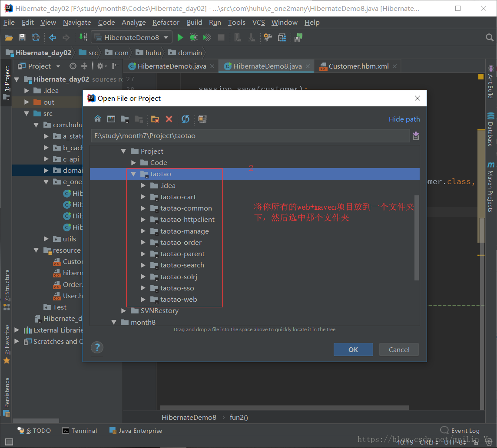Open the Refactor menu
The width and height of the screenshot is (497, 448).
pyautogui.click(x=166, y=23)
